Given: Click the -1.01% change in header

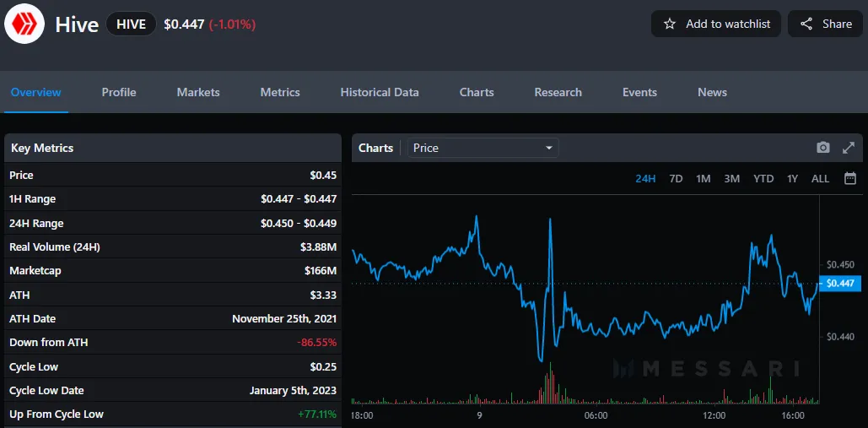Looking at the screenshot, I should tap(232, 24).
